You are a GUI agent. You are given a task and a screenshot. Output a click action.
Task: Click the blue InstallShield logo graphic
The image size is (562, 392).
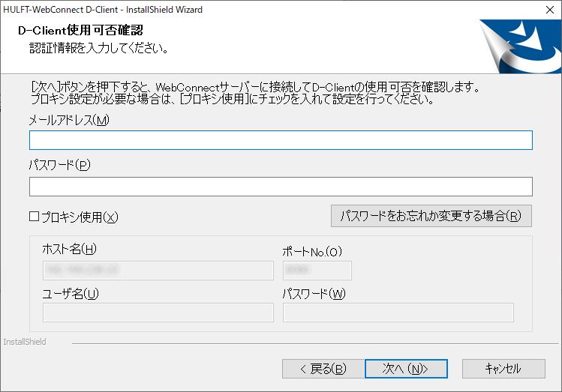point(518,45)
